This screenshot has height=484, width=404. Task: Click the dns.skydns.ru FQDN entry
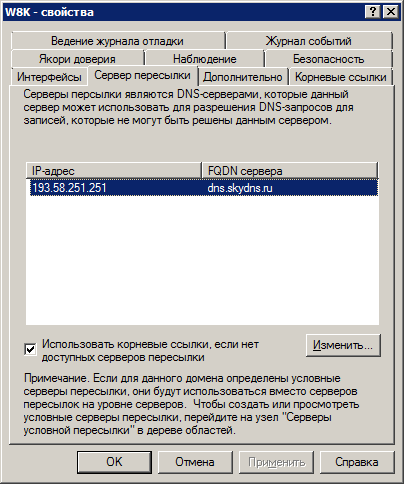point(240,188)
